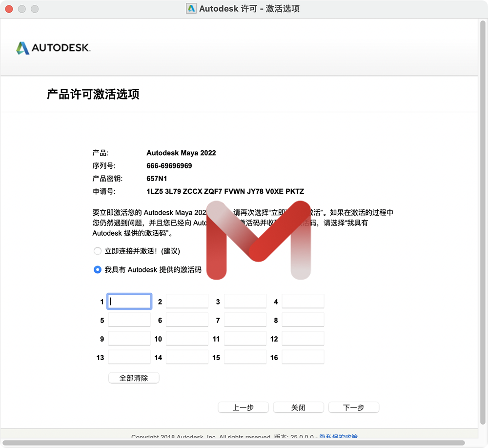Screen dimensions: 488x448
Task: Focus activation code field 9
Action: click(x=129, y=339)
